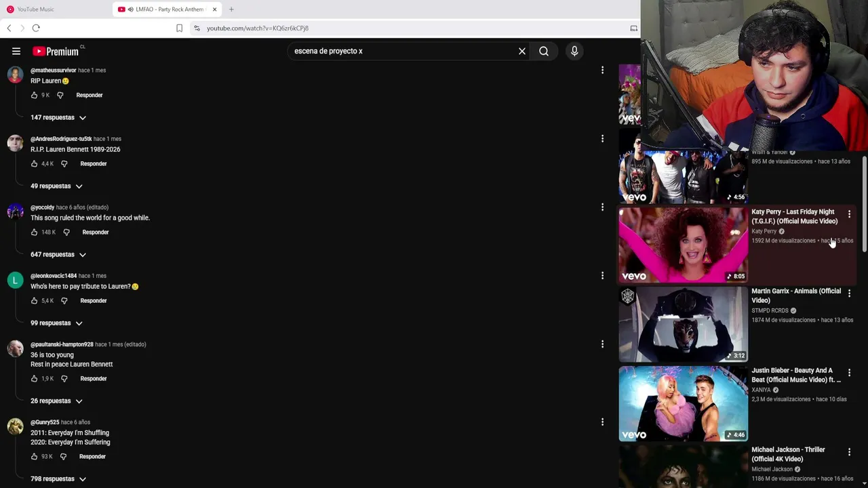Image resolution: width=868 pixels, height=488 pixels.
Task: Select the LMFAO - Party Rock Anthem tab
Action: [x=167, y=9]
